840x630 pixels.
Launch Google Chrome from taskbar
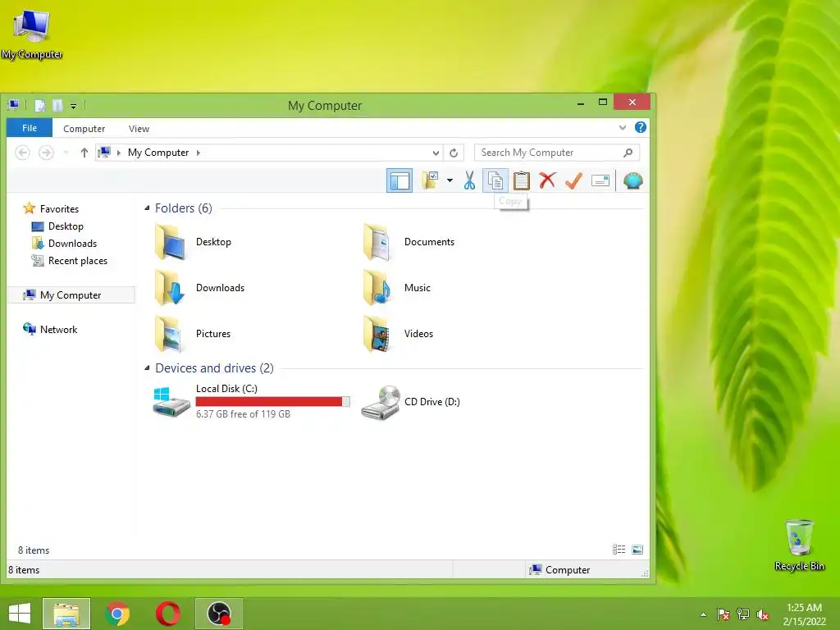tap(118, 614)
